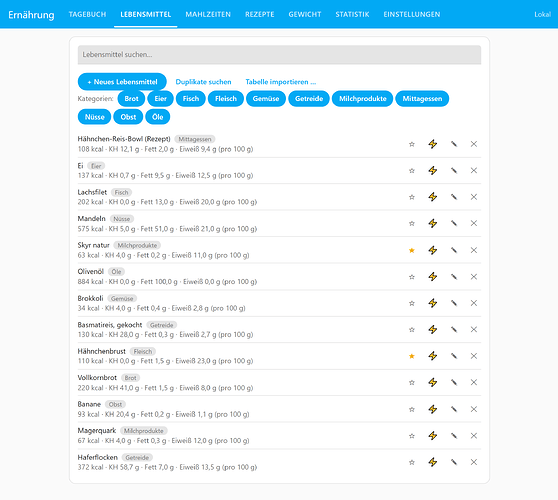Focus the Lebensmittel suchen search field
This screenshot has height=500, width=558.
[x=279, y=55]
